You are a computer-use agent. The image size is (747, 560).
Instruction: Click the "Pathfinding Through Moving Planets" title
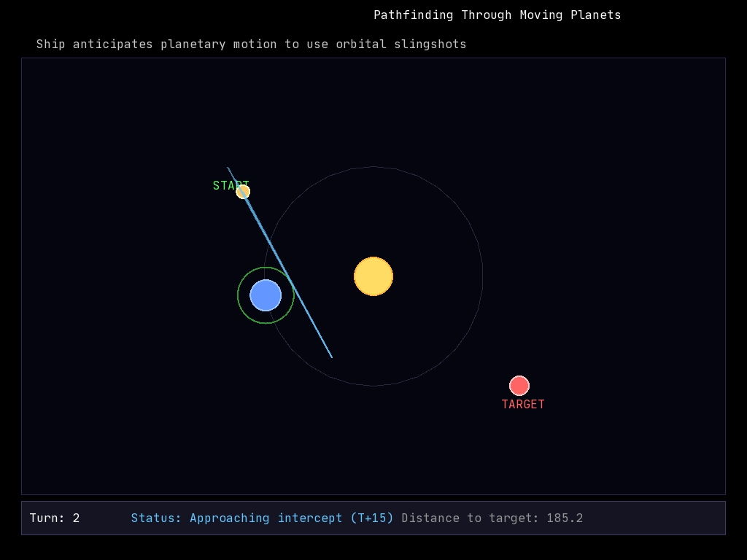(x=497, y=15)
